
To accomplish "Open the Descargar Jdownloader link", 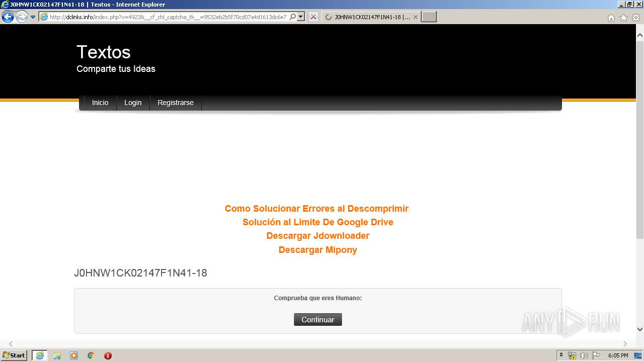I will (318, 236).
